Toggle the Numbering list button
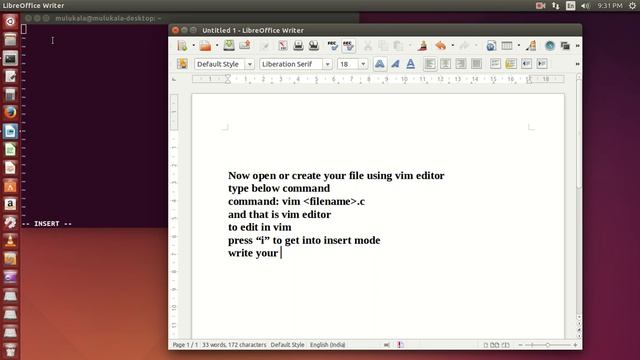 (495, 64)
